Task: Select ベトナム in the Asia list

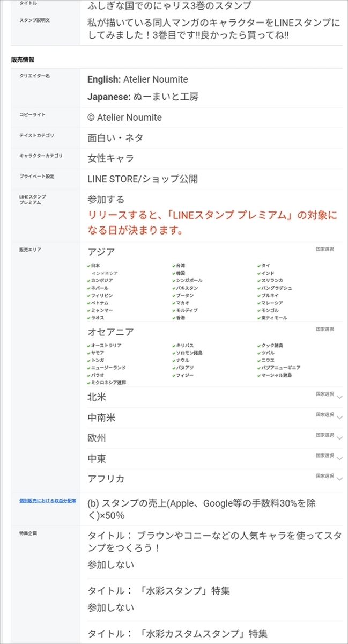Action: (98, 303)
